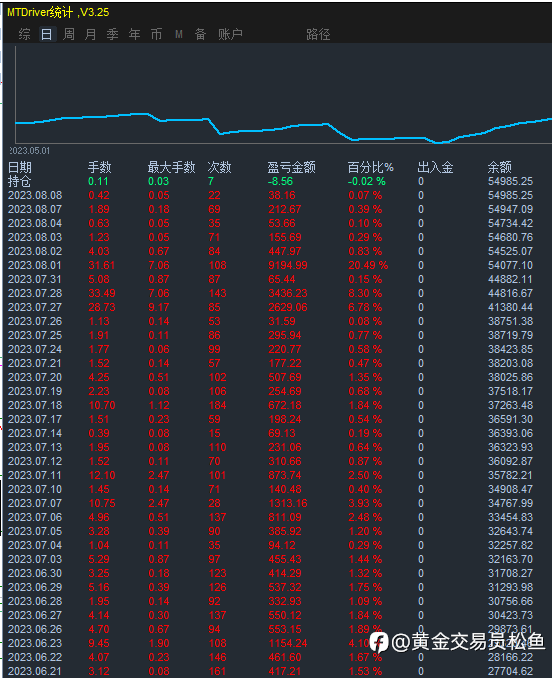The image size is (552, 678).
Task: Select the 2023.06.30 date row
Action: (x=35, y=573)
